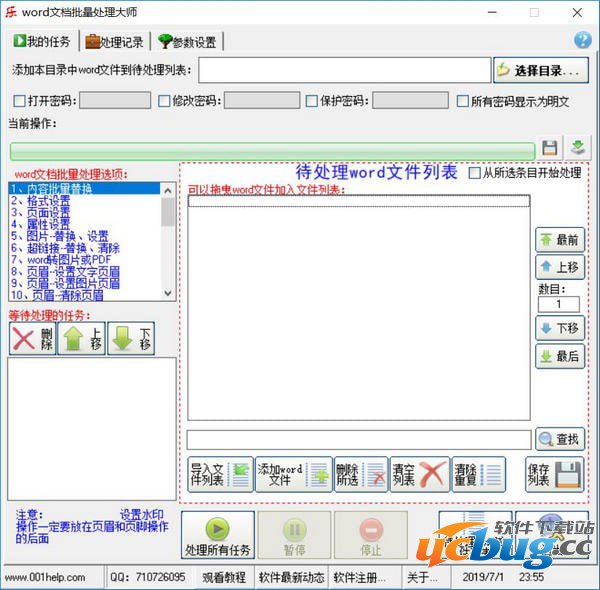Image resolution: width=600 pixels, height=590 pixels.
Task: Move file to bottom with 最后
Action: coord(560,356)
